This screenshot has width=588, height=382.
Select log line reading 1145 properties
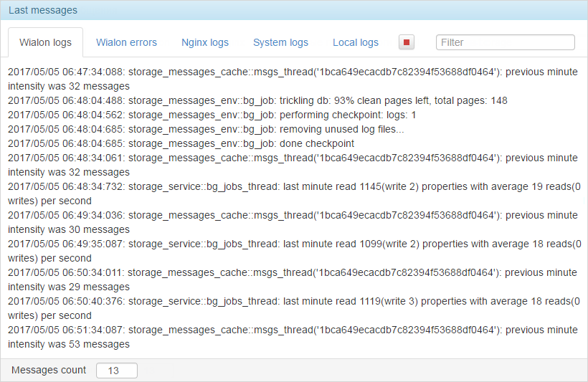(x=295, y=194)
